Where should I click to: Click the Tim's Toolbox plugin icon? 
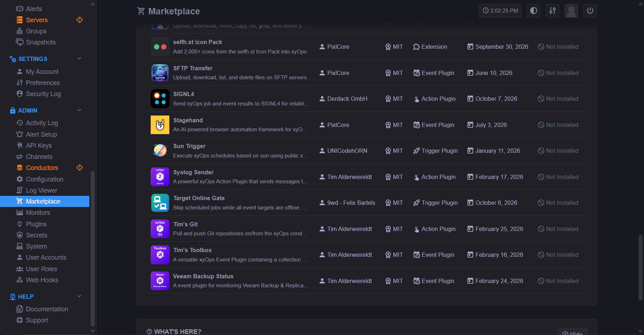click(160, 255)
